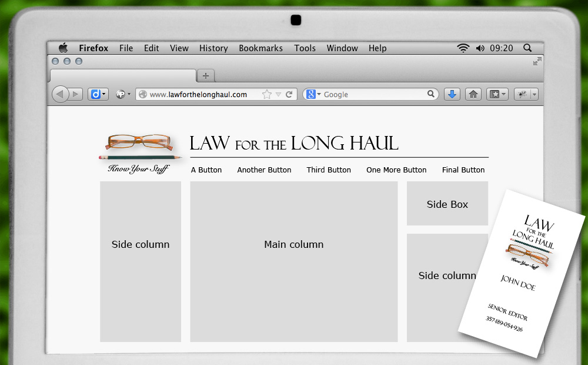This screenshot has width=588, height=365.
Task: Open the View menu
Action: click(179, 48)
